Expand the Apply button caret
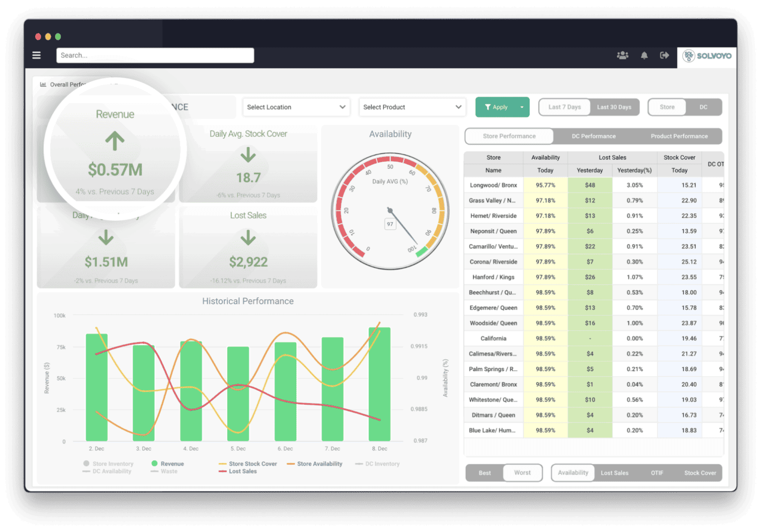 (522, 107)
